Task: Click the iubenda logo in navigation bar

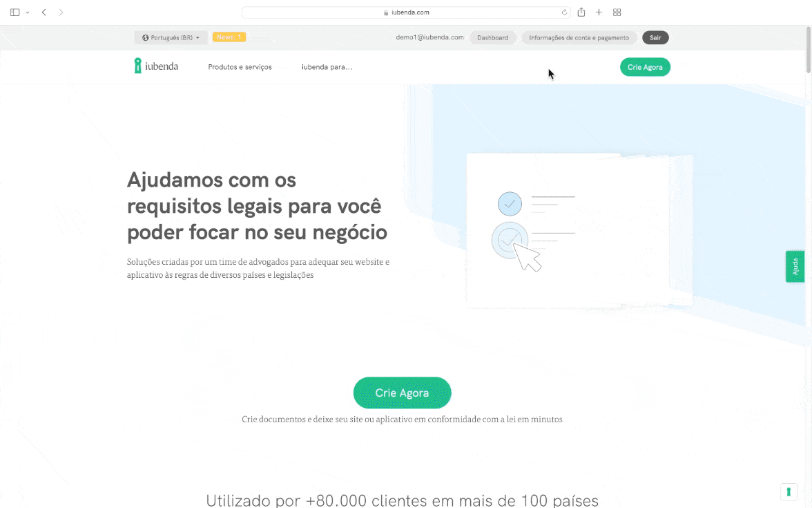Action: tap(156, 66)
